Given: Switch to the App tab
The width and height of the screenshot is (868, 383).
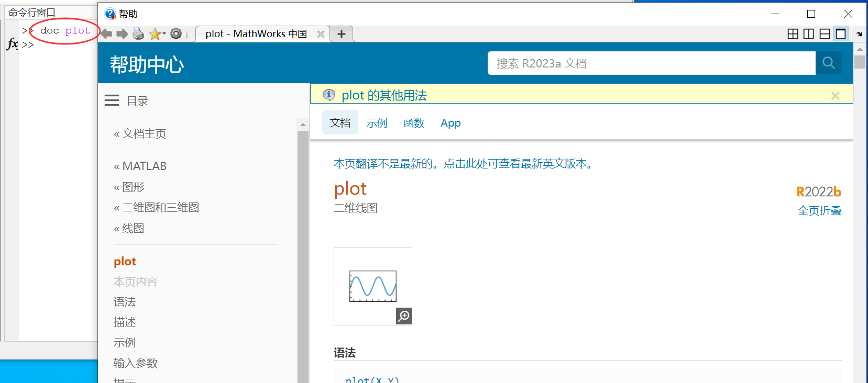Looking at the screenshot, I should (451, 123).
